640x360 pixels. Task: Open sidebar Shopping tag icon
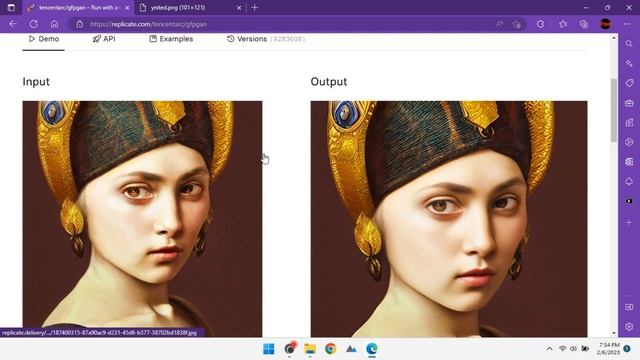pos(629,83)
